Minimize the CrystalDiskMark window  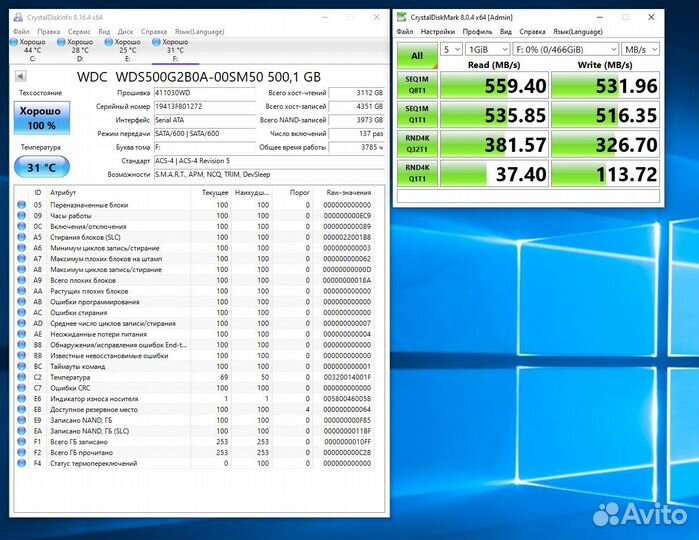[600, 17]
